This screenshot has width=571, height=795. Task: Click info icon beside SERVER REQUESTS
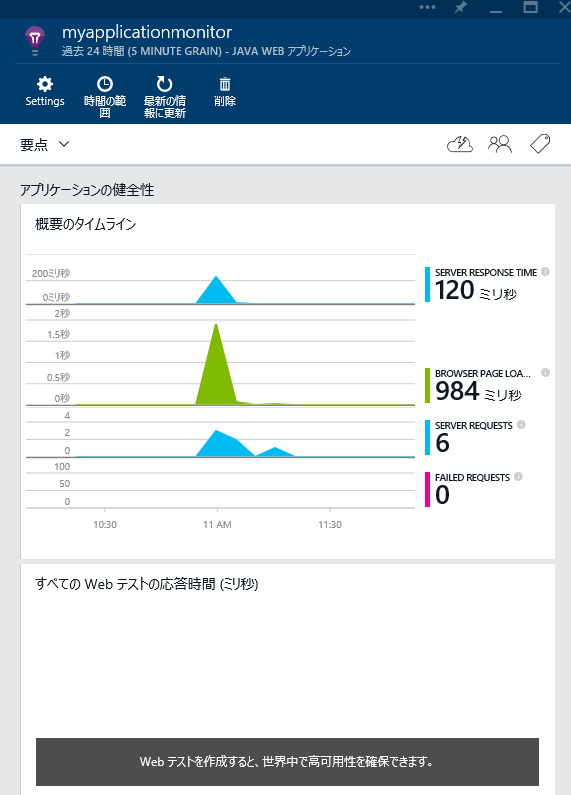[x=521, y=424]
